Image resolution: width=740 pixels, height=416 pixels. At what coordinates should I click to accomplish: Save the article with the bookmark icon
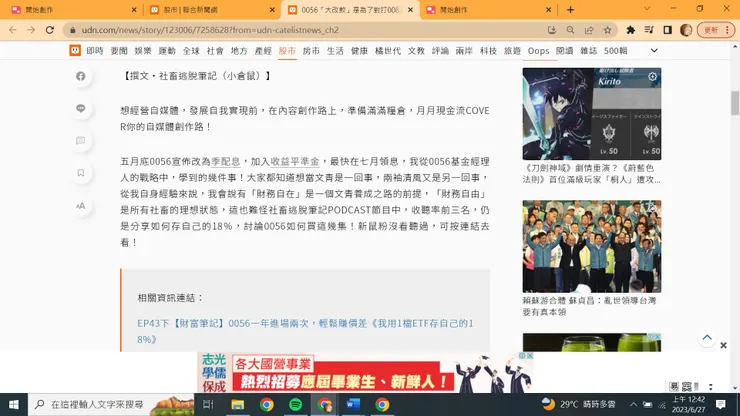(81, 173)
